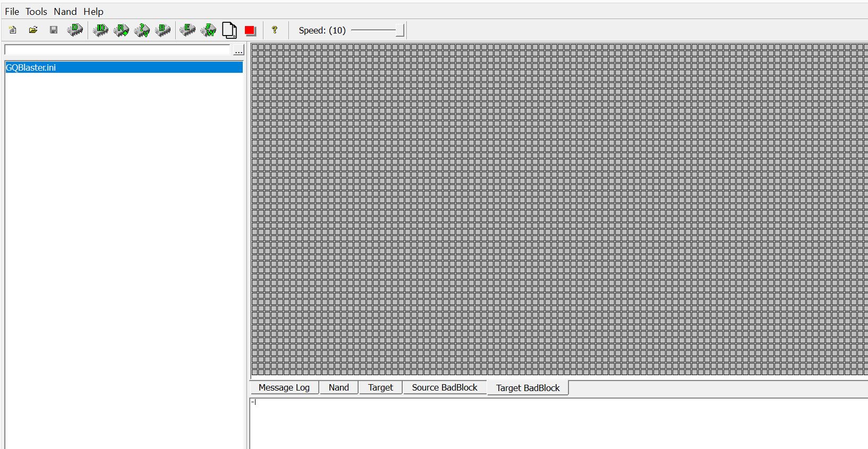This screenshot has width=868, height=449.
Task: Click the New file icon
Action: pos(13,30)
